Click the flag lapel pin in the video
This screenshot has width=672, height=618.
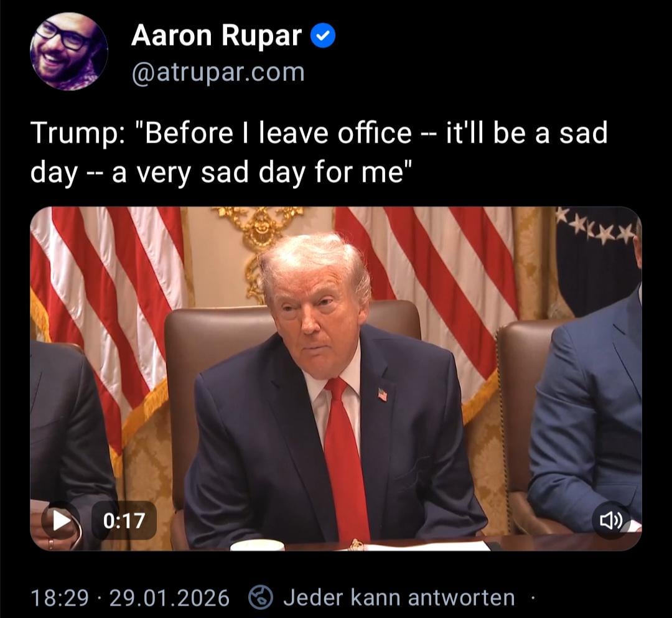coord(382,395)
